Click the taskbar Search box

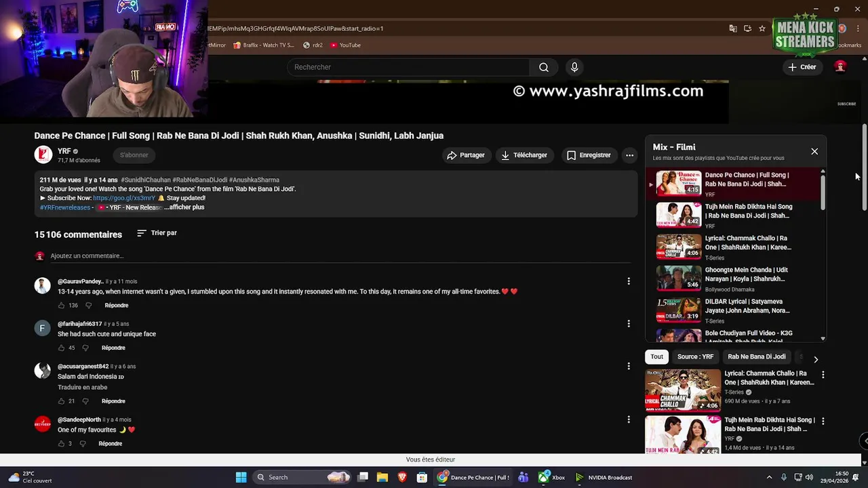(x=302, y=477)
